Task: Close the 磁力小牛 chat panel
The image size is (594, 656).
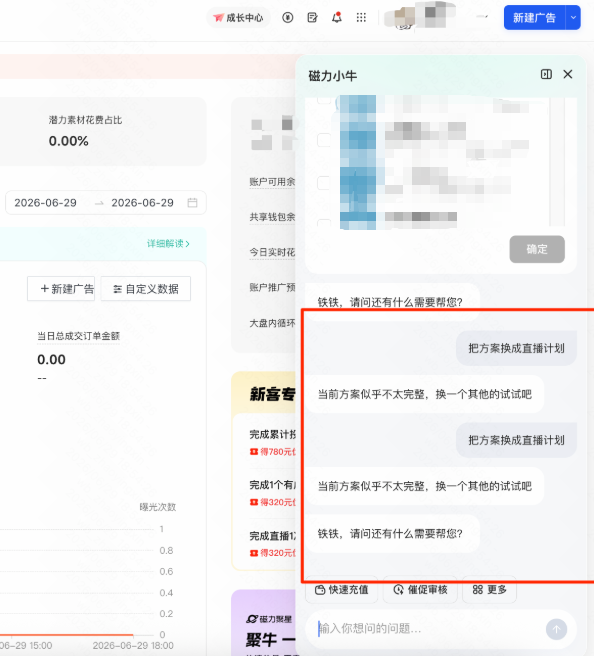Action: (x=568, y=74)
